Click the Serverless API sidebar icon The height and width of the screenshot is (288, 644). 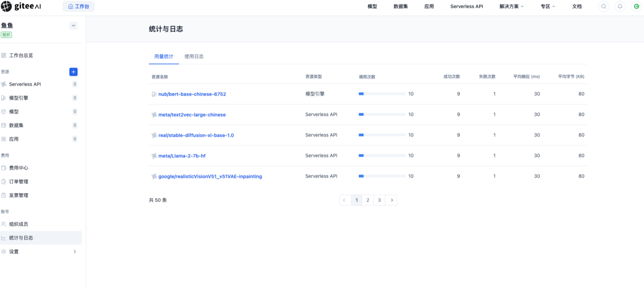click(4, 84)
